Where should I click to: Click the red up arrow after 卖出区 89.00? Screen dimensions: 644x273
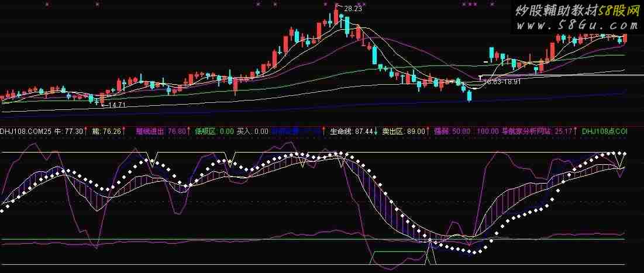point(428,132)
